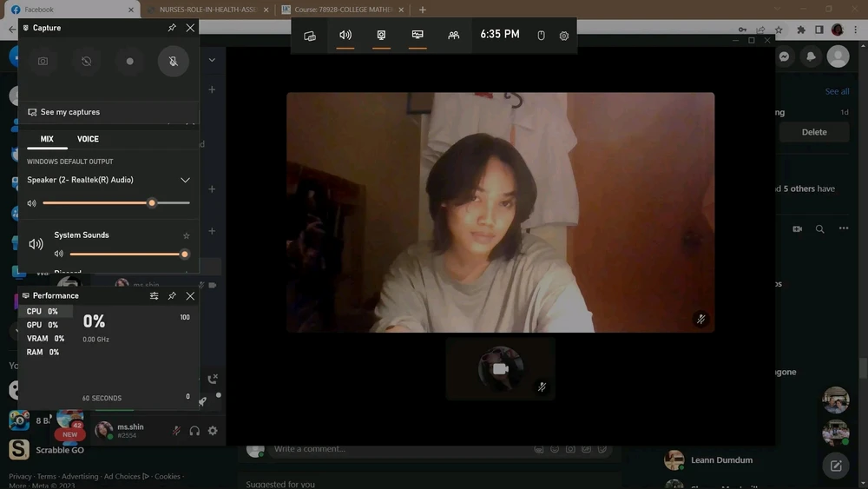868x489 pixels.
Task: Click See all notifications link
Action: 837,91
